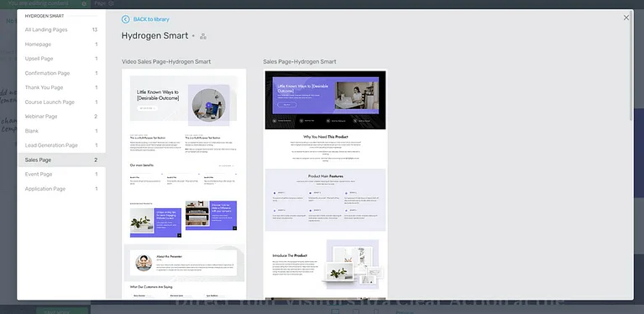Open the Webinar Page category

[61, 116]
